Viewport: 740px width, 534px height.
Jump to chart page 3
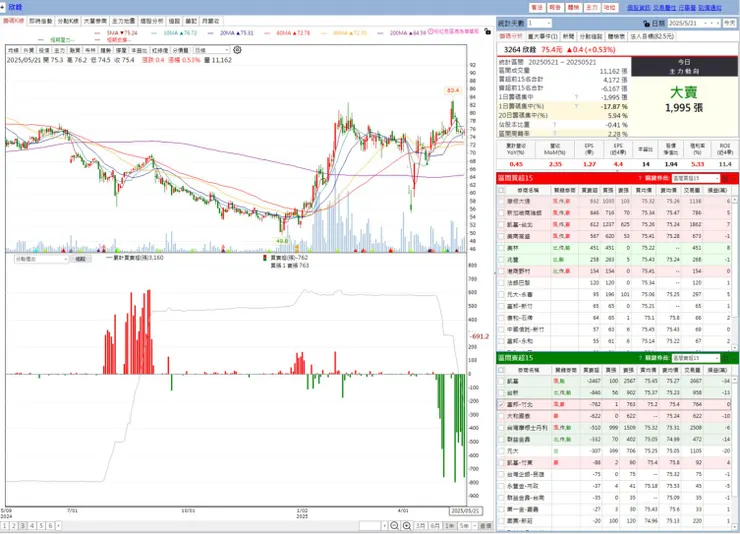(x=23, y=526)
